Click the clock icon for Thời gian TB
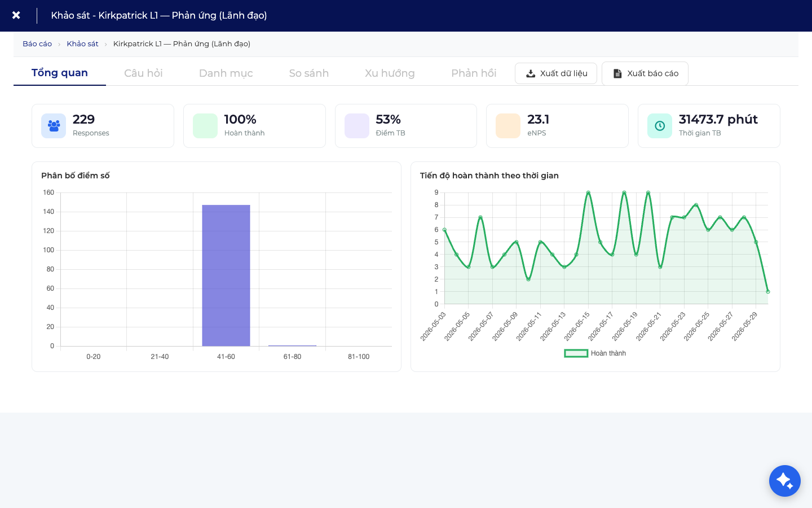This screenshot has height=508, width=812. [660, 126]
